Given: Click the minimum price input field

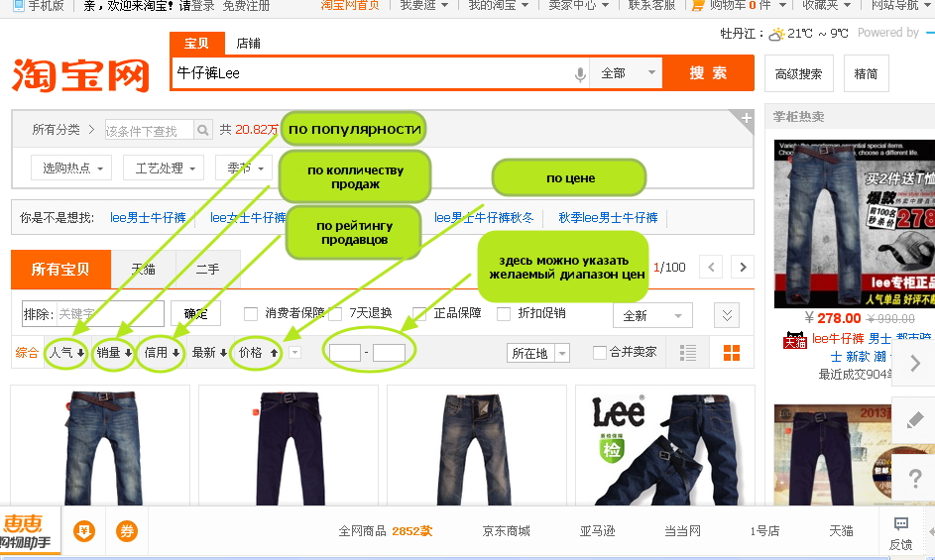Looking at the screenshot, I should click(345, 353).
